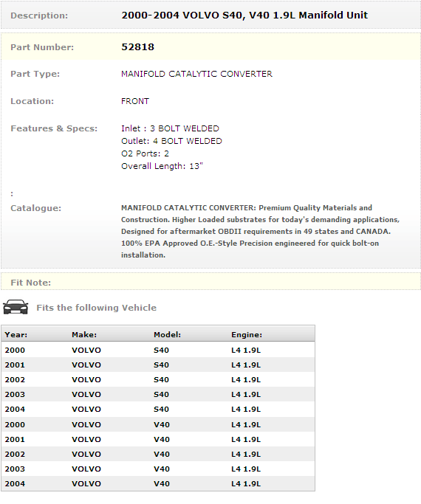
Task: Select the part number 52818
Action: (137, 47)
